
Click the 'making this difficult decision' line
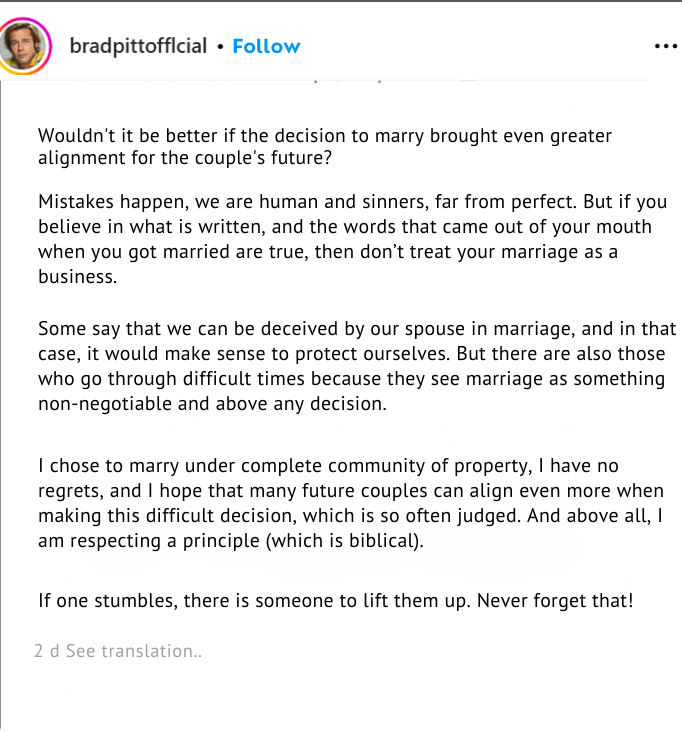(x=350, y=516)
